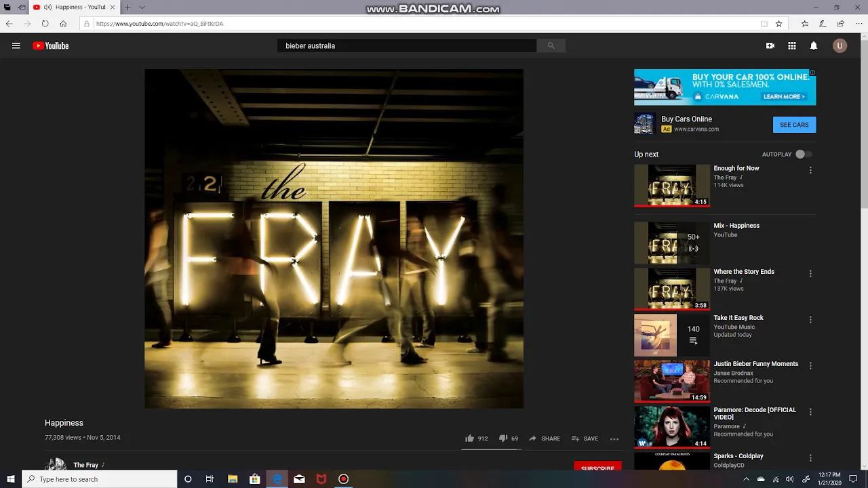Go to YouTube home via logo
Screen dimensions: 868x488
(x=51, y=46)
